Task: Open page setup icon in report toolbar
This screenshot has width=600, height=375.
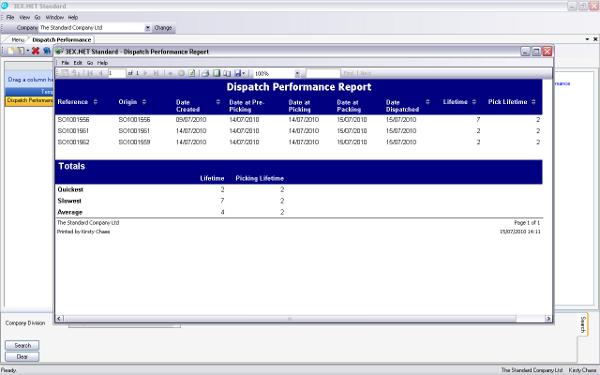Action: click(227, 73)
